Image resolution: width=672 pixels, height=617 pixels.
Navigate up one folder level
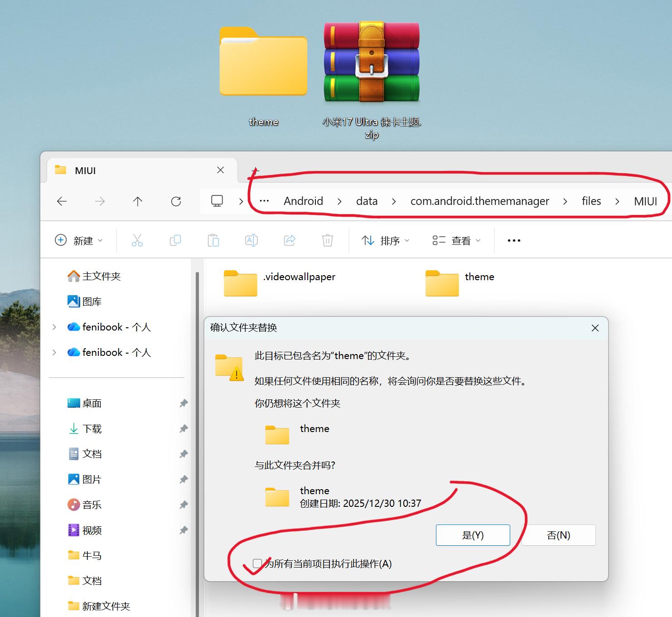[138, 201]
